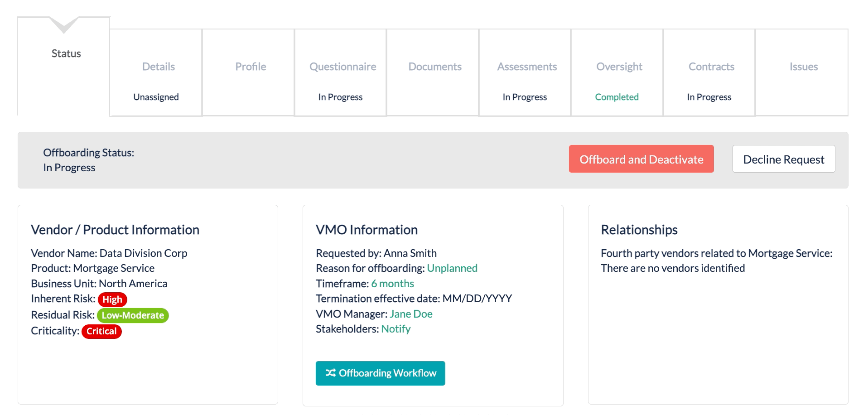
Task: Launch the Offboarding Workflow button
Action: pyautogui.click(x=380, y=373)
